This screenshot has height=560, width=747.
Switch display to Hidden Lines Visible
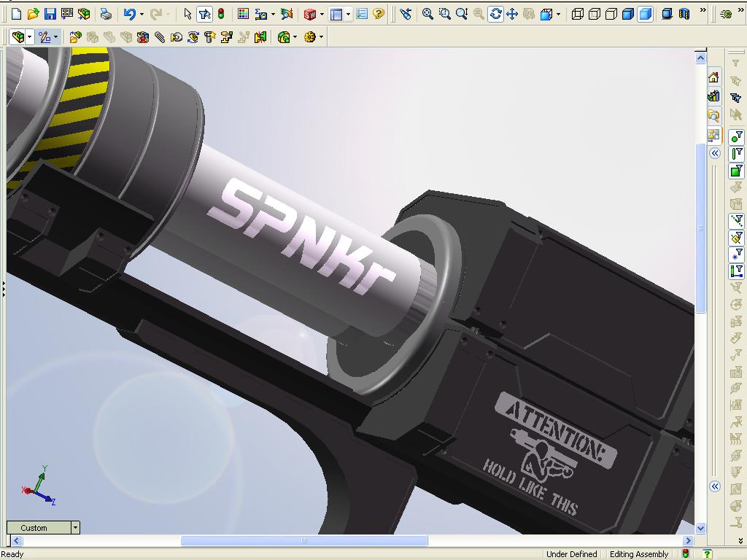[594, 14]
